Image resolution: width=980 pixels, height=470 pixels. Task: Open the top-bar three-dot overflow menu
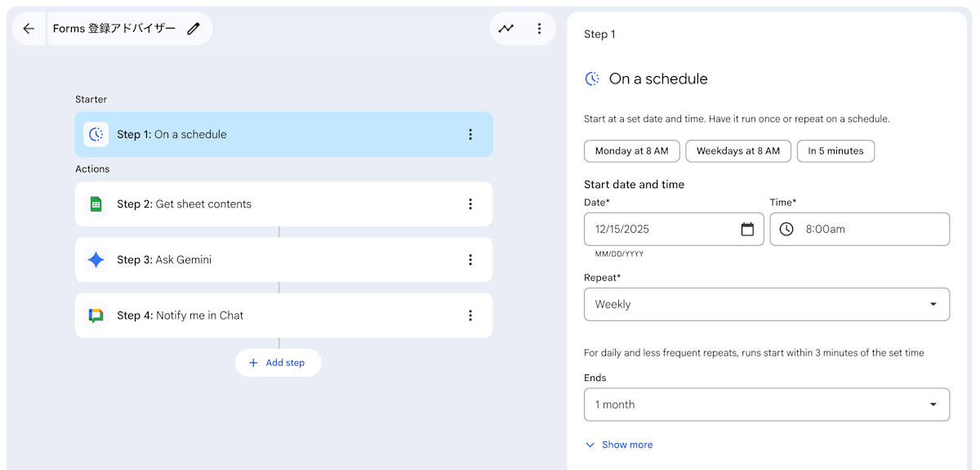(x=539, y=29)
